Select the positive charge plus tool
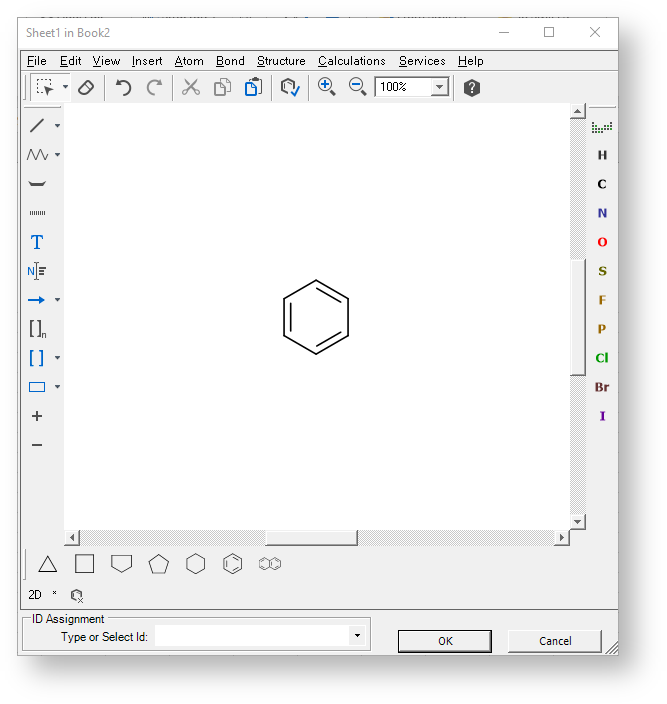This screenshot has width=667, height=704. point(37,416)
